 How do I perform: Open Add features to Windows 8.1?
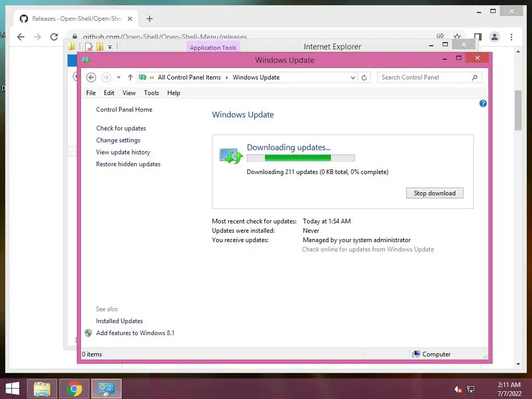[x=135, y=333]
